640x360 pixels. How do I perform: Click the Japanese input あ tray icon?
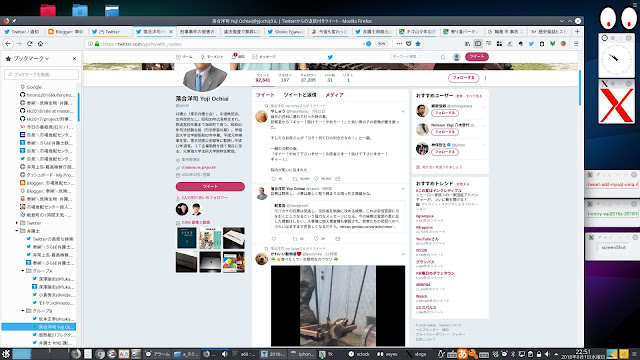pyautogui.click(x=462, y=354)
